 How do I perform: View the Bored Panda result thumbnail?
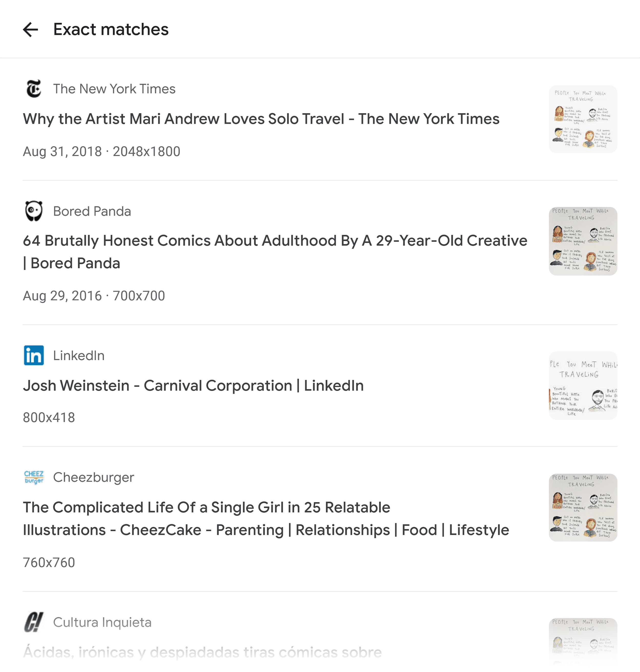(583, 241)
